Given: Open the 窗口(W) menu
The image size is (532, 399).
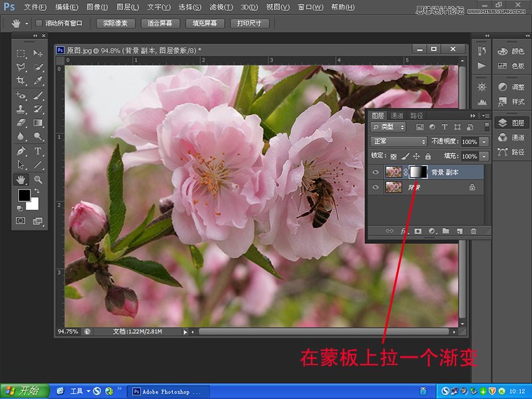Looking at the screenshot, I should 310,7.
